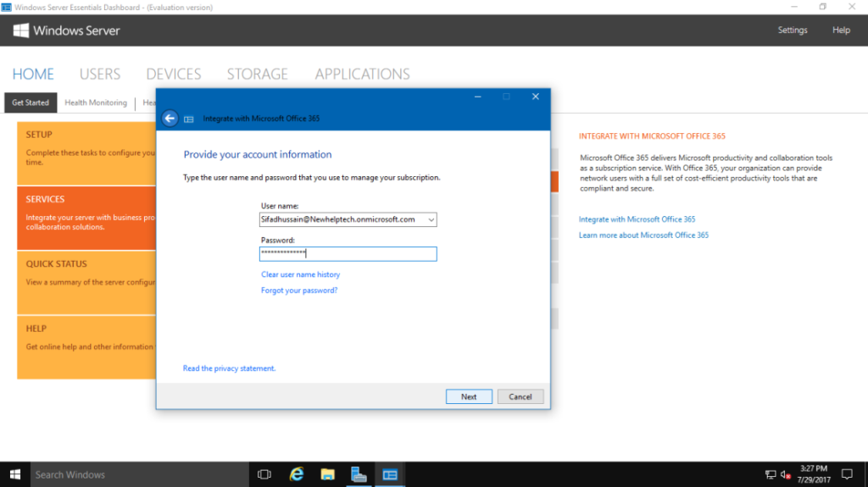
Task: Switch to the USERS tab
Action: click(x=100, y=75)
